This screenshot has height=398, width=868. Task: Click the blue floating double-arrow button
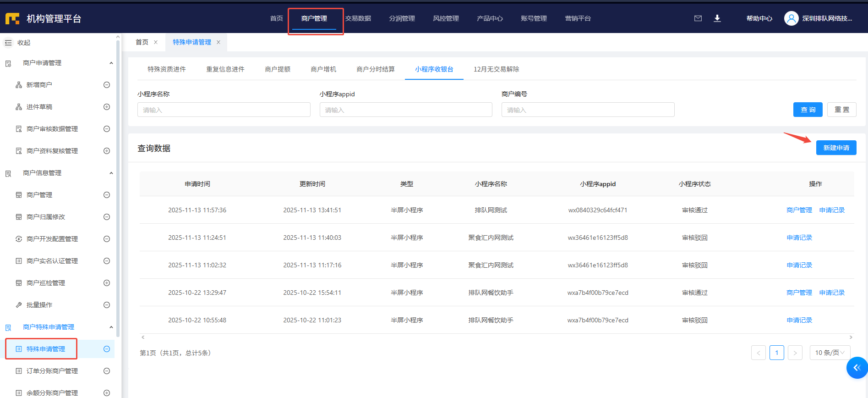tap(857, 368)
